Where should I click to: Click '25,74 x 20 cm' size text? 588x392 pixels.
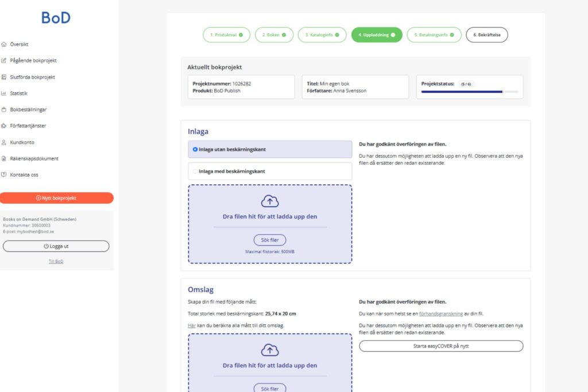[x=280, y=314]
